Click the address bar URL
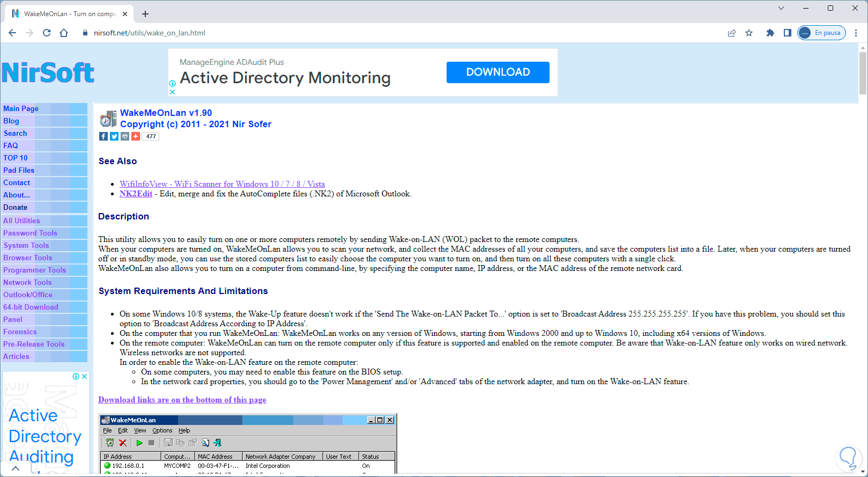 (150, 33)
